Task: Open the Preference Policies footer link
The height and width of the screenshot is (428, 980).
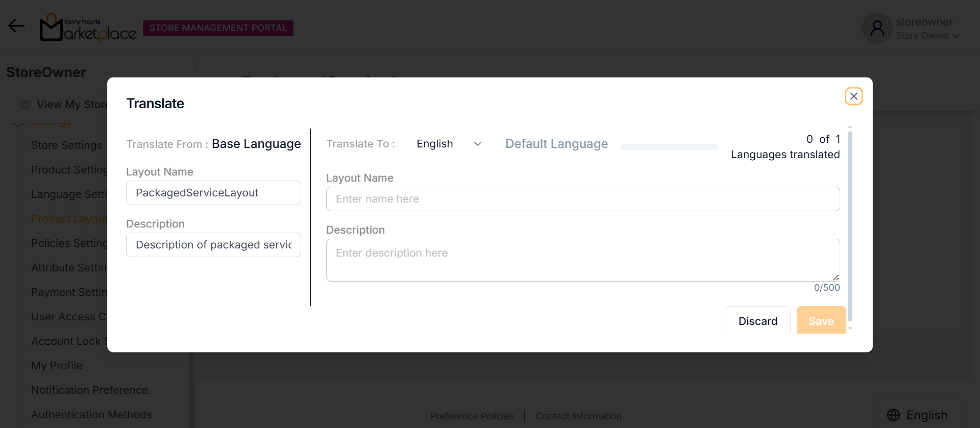Action: tap(472, 416)
